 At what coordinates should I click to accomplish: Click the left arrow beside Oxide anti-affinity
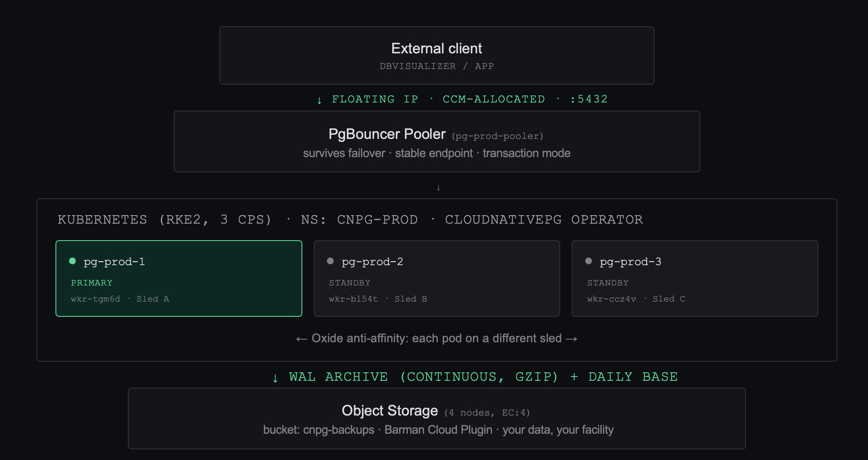pos(302,339)
